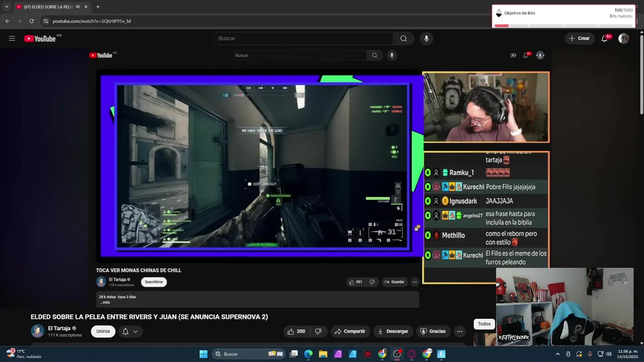Close the ELDED SOBRE LA PELEA tab

86,7
